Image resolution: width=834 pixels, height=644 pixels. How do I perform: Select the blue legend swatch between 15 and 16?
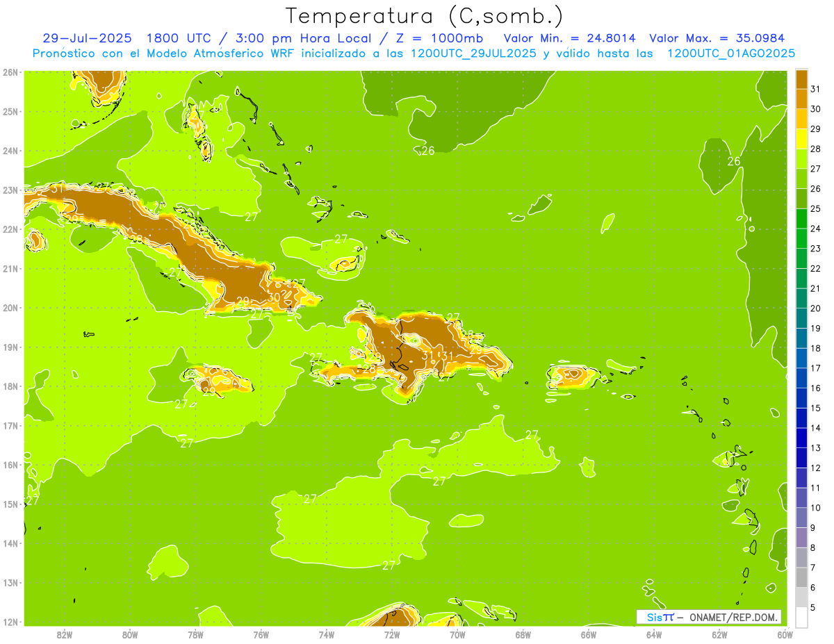click(801, 397)
